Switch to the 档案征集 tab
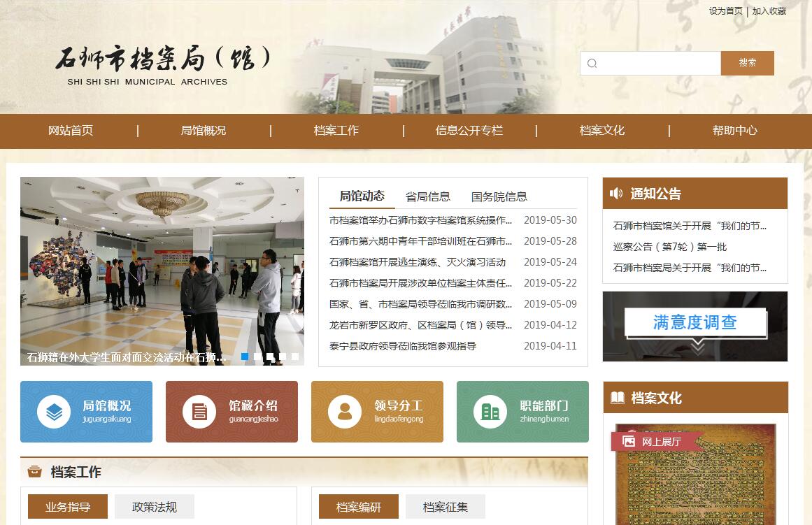The image size is (812, 525). pyautogui.click(x=446, y=507)
